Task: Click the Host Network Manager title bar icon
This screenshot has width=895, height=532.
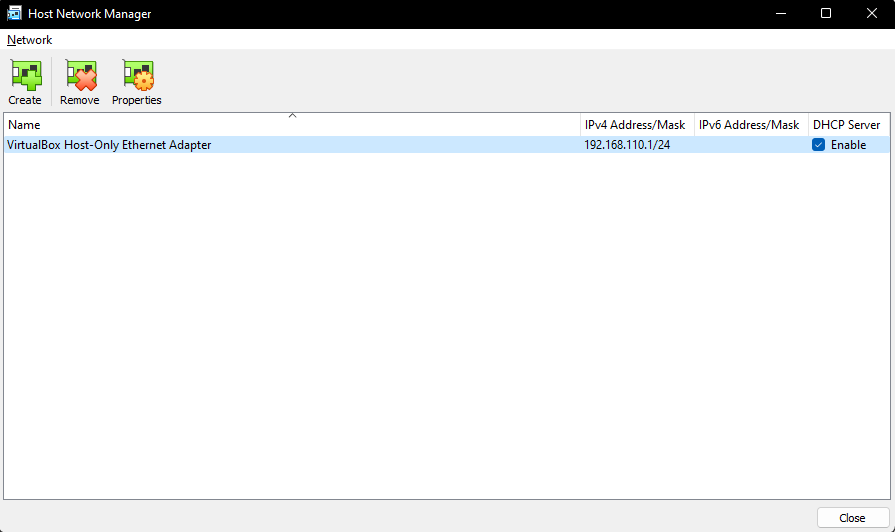Action: point(14,13)
